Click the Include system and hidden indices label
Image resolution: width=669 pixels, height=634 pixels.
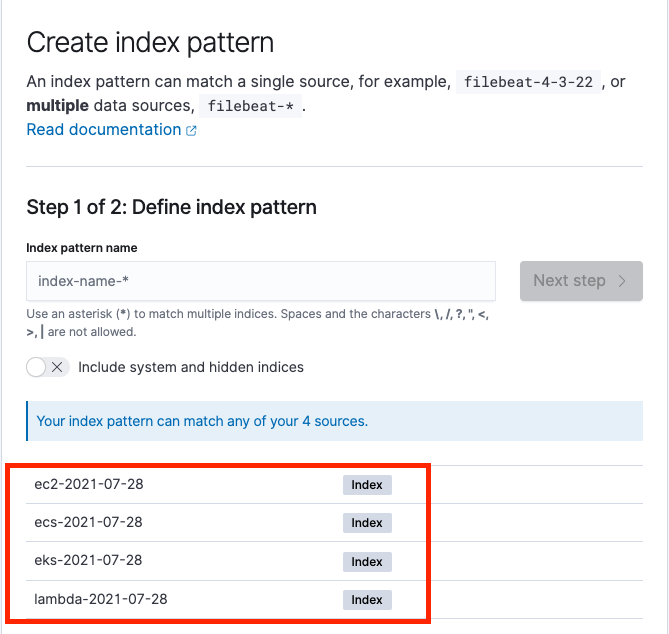[191, 367]
